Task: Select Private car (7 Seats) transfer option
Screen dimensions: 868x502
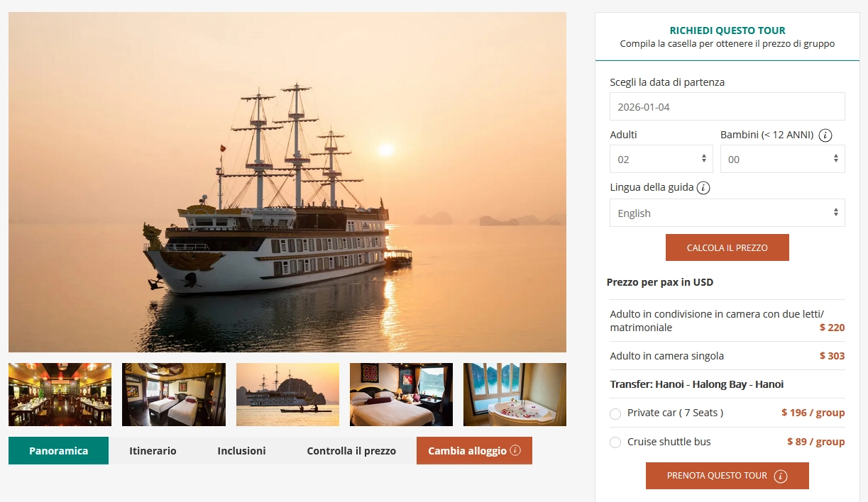Action: (615, 413)
